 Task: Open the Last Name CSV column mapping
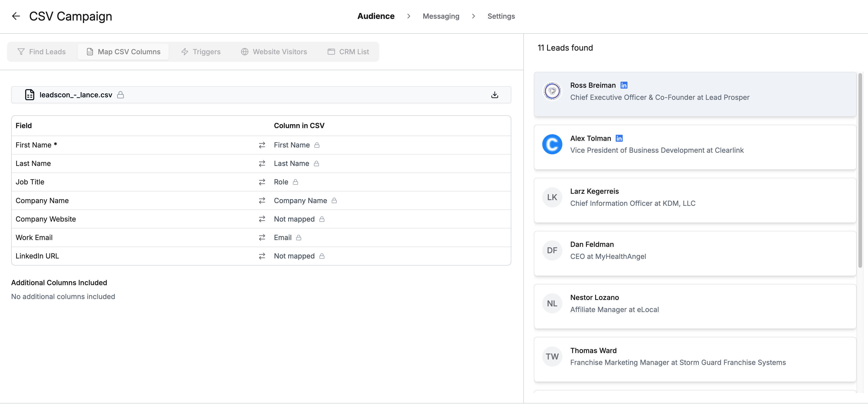(x=292, y=164)
